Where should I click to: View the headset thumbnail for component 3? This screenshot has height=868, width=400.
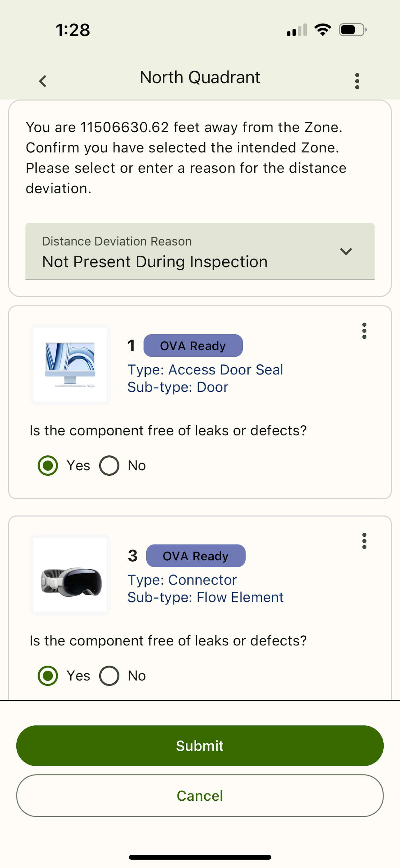point(70,575)
